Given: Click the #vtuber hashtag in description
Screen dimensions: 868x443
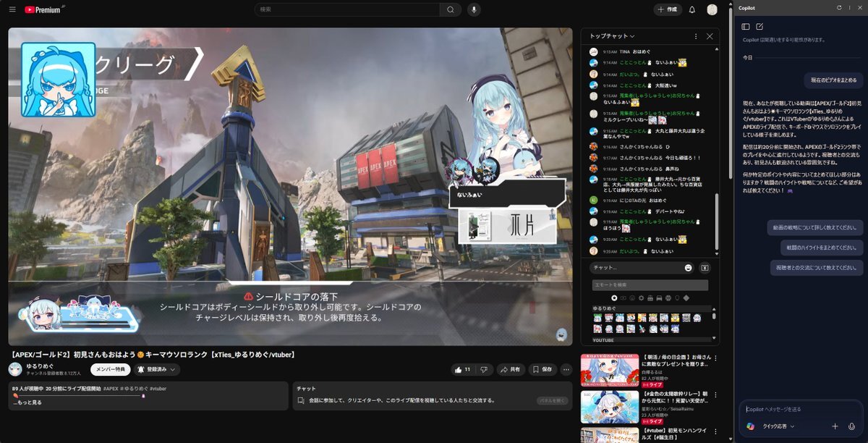Looking at the screenshot, I should point(158,389).
